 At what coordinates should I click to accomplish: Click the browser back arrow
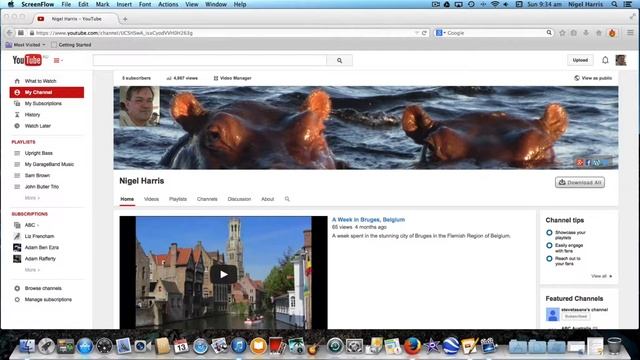point(10,33)
